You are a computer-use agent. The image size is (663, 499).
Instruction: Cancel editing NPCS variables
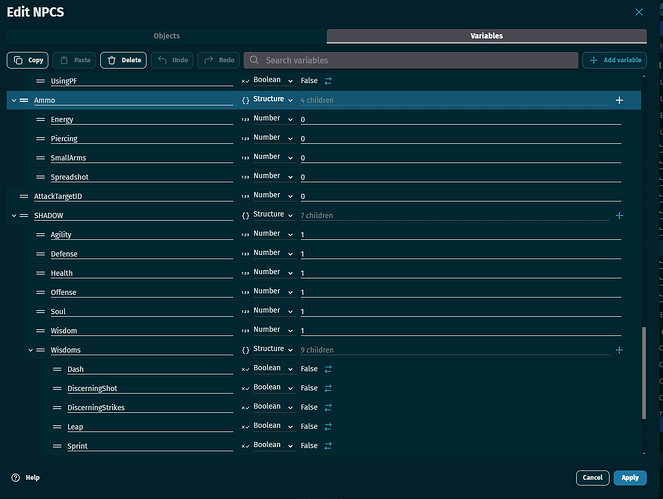click(592, 478)
